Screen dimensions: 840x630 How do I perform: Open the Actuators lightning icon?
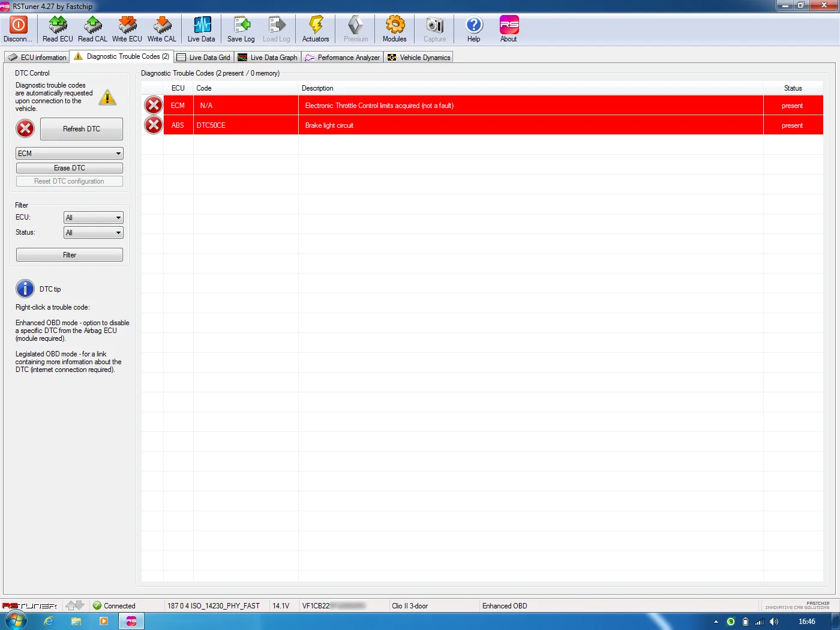tap(316, 25)
